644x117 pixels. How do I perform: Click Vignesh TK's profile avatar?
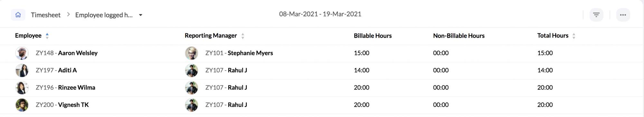22,105
